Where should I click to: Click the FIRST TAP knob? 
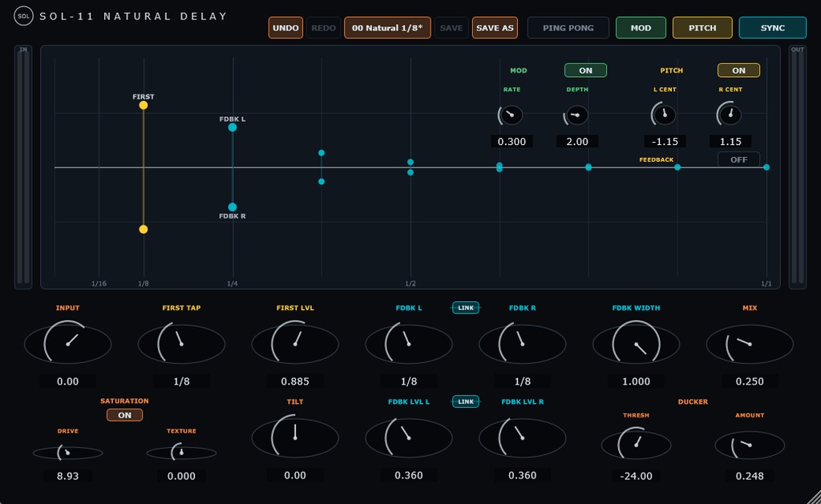181,343
